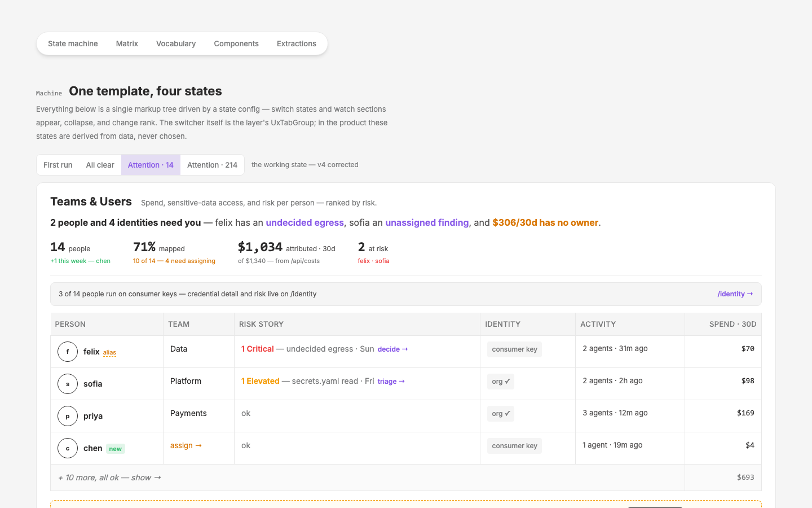Click the name priya in the table
The height and width of the screenshot is (508, 812).
tap(93, 416)
